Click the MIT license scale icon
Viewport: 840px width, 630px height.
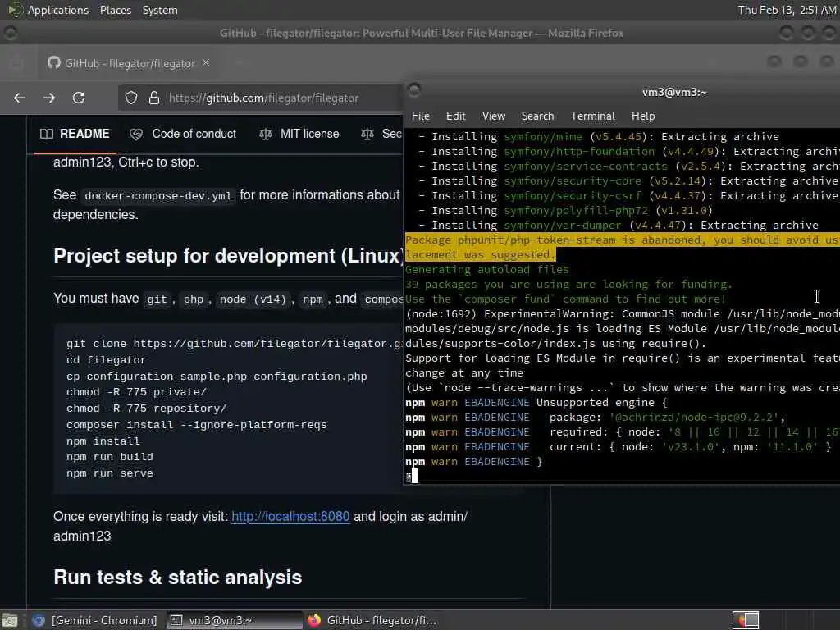click(266, 134)
